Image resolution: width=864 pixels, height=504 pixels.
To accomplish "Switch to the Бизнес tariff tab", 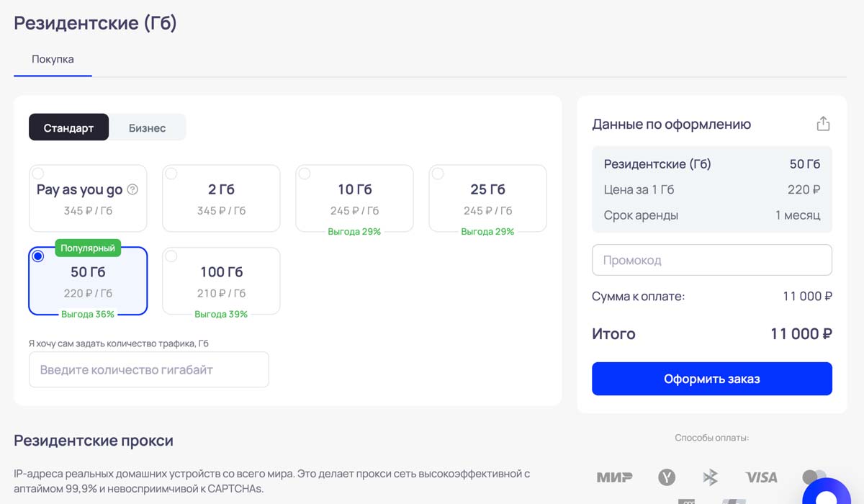I will pyautogui.click(x=147, y=128).
